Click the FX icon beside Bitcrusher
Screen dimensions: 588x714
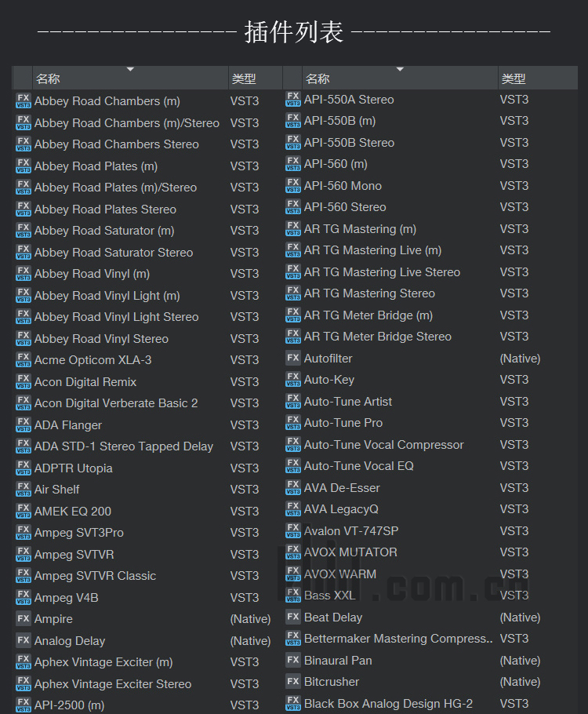[x=292, y=682]
